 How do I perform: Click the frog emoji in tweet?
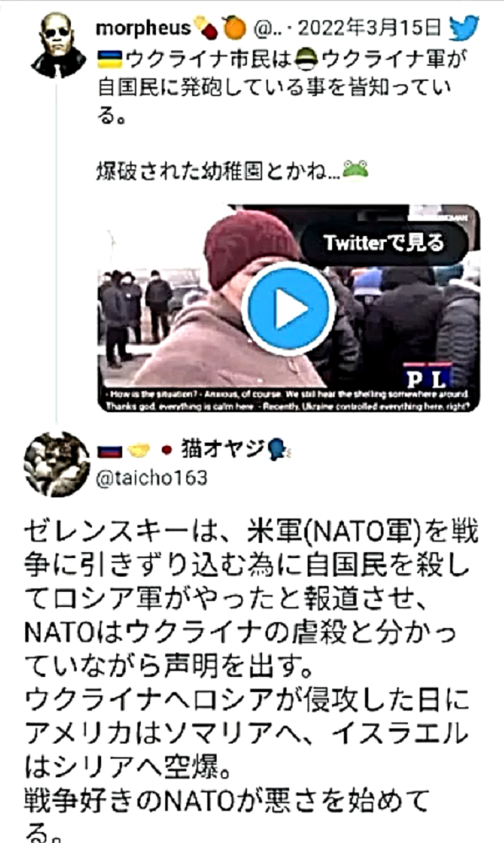(355, 169)
